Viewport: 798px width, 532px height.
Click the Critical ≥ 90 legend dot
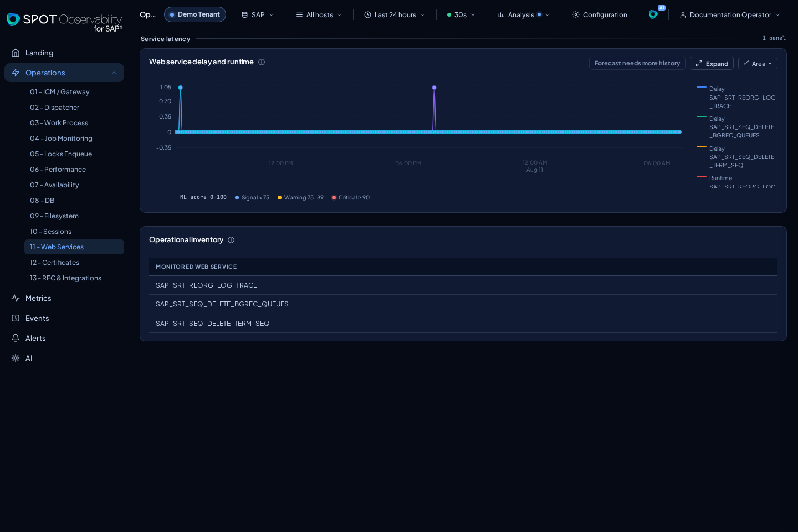[x=334, y=198]
